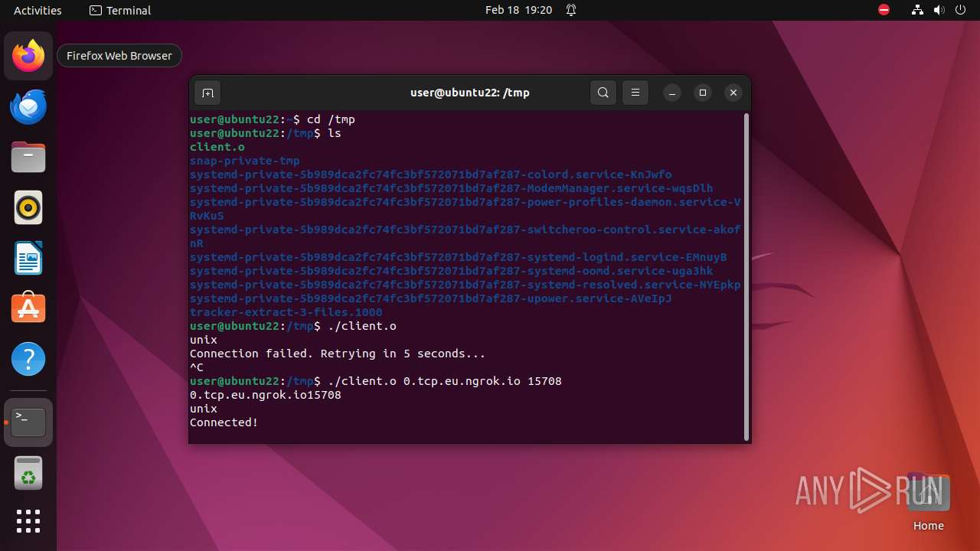980x551 pixels.
Task: Close the Terminal window
Action: point(733,93)
